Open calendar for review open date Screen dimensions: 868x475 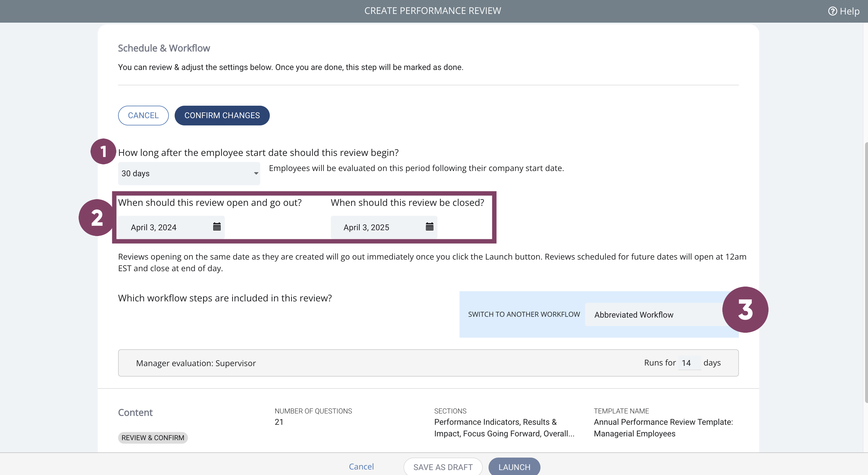(x=217, y=226)
